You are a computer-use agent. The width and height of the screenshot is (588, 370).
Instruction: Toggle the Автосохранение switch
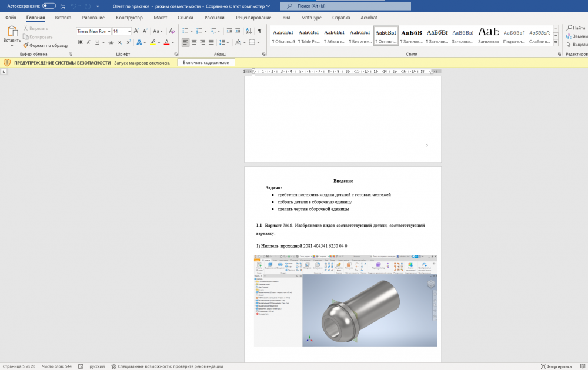[x=49, y=6]
